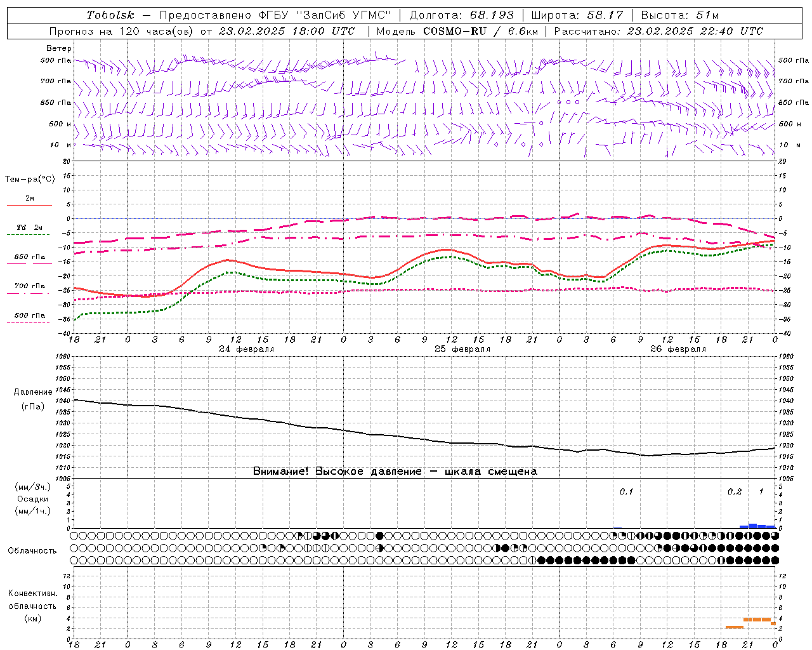Click the "26 февраля" date label
This screenshot has height=650, width=812.
point(678,349)
